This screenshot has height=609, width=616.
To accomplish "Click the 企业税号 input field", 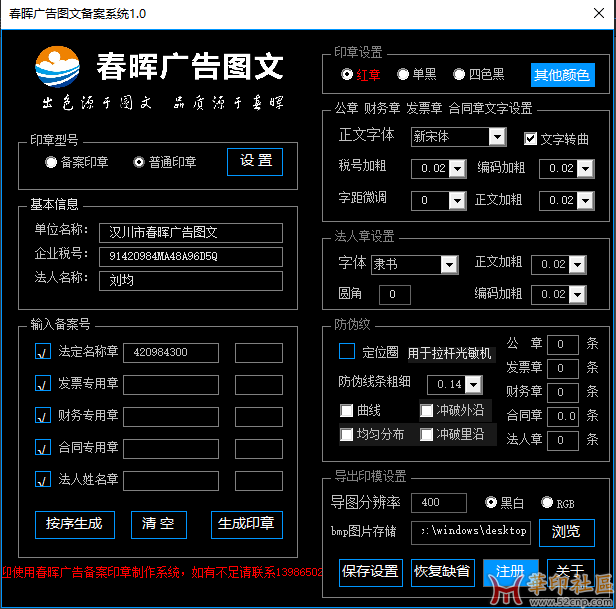I will [x=191, y=257].
